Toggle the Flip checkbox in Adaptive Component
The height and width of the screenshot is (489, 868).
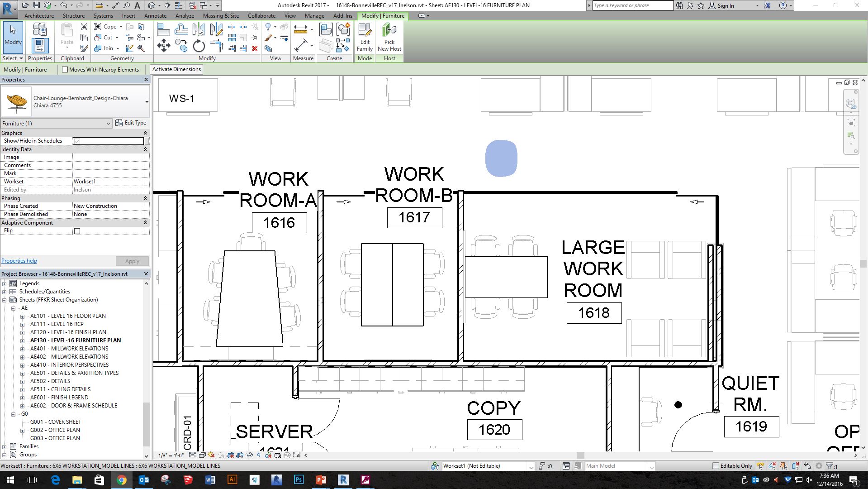point(77,230)
